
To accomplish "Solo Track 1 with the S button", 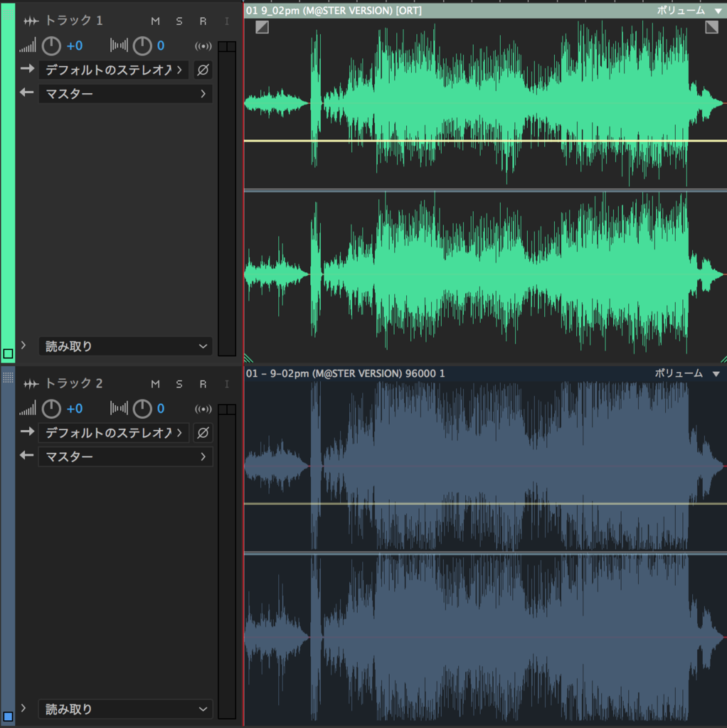I will 179,21.
